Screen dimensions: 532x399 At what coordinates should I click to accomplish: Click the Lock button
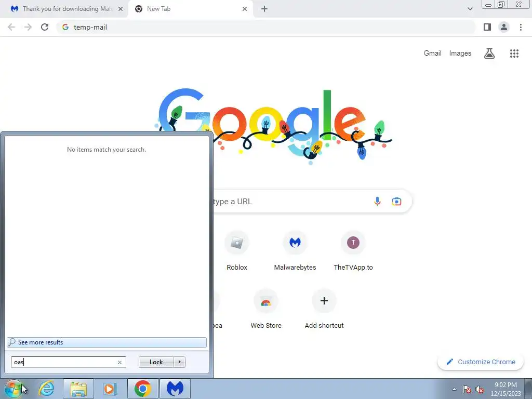click(x=156, y=362)
